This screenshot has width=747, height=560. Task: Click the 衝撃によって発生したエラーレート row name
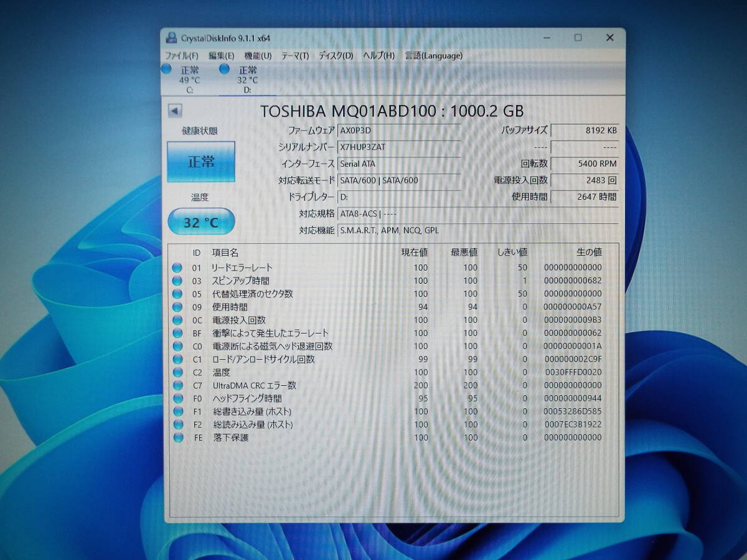[x=271, y=333]
